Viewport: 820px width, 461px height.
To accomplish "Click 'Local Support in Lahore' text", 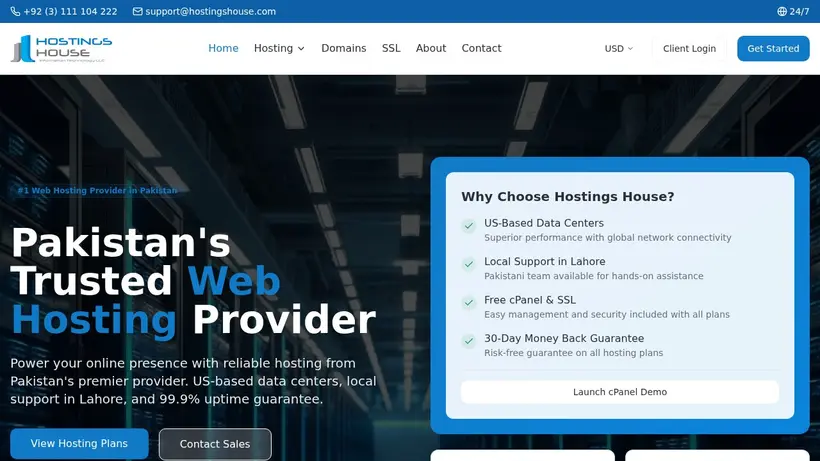I will click(x=544, y=261).
